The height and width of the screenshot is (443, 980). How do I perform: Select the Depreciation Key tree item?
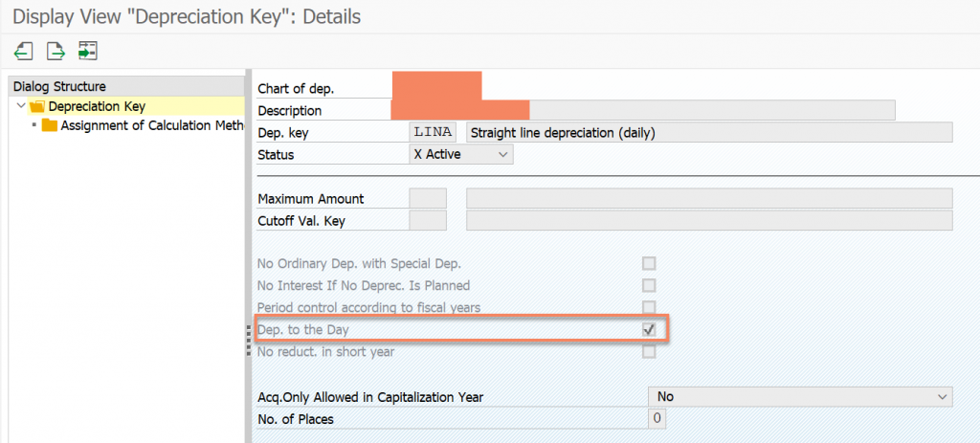click(97, 106)
